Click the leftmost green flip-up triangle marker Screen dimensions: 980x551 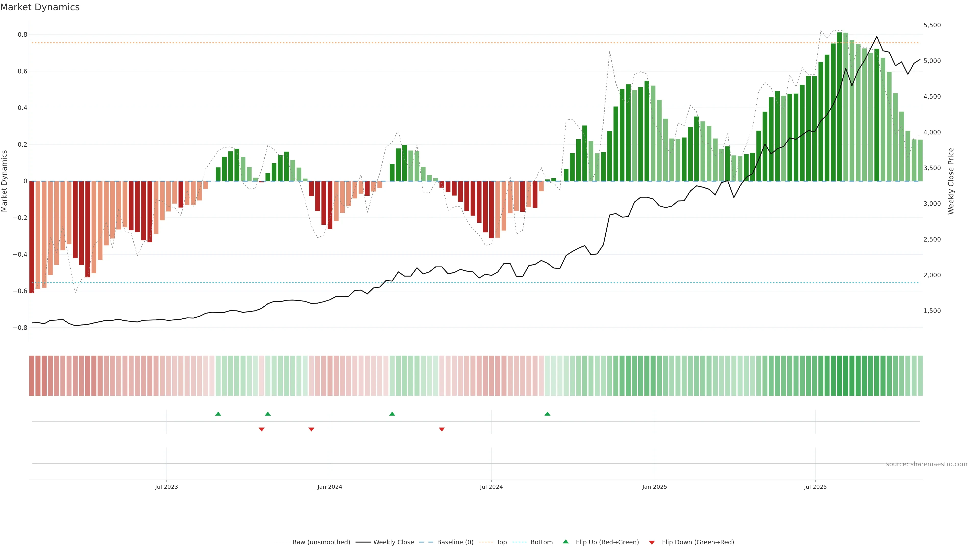pyautogui.click(x=218, y=414)
